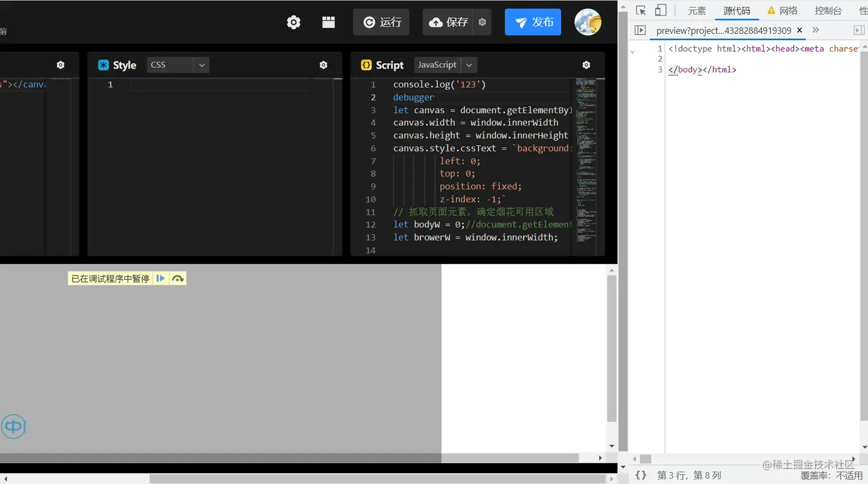Click the canvas.height code line
The height and width of the screenshot is (484, 868).
pos(480,135)
